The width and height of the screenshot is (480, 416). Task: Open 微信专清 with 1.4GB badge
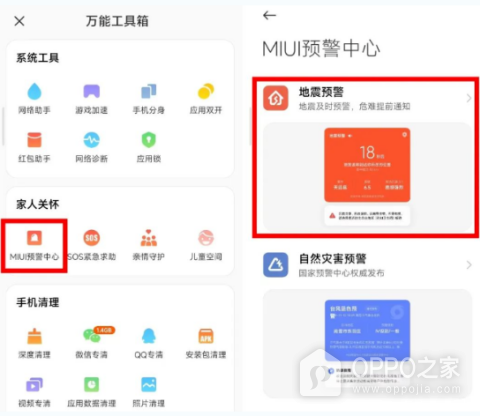click(x=92, y=336)
